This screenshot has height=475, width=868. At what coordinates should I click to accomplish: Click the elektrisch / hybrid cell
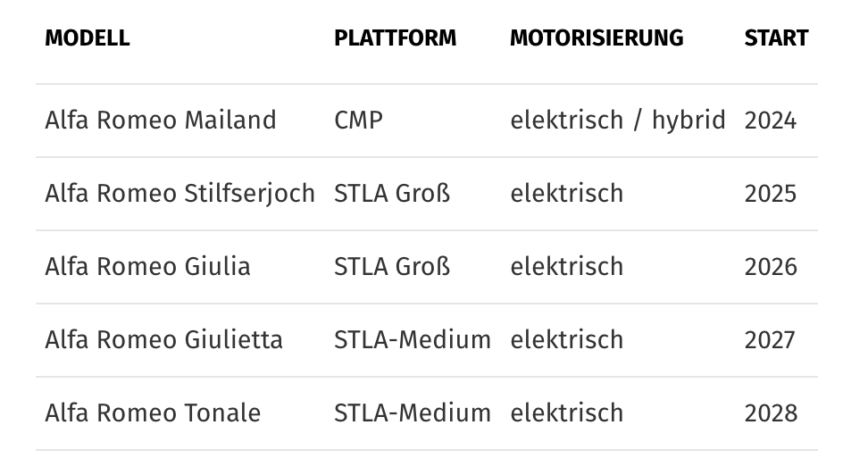coord(617,121)
